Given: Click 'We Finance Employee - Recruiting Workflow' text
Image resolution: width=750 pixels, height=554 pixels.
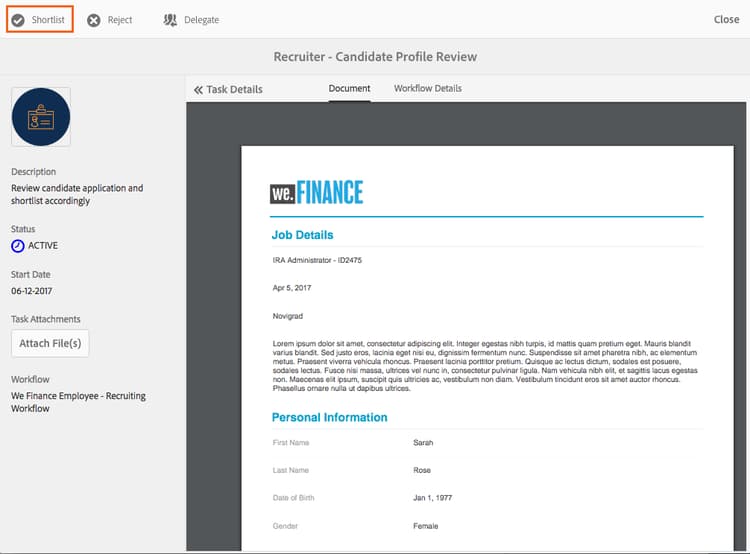Looking at the screenshot, I should coord(78,402).
